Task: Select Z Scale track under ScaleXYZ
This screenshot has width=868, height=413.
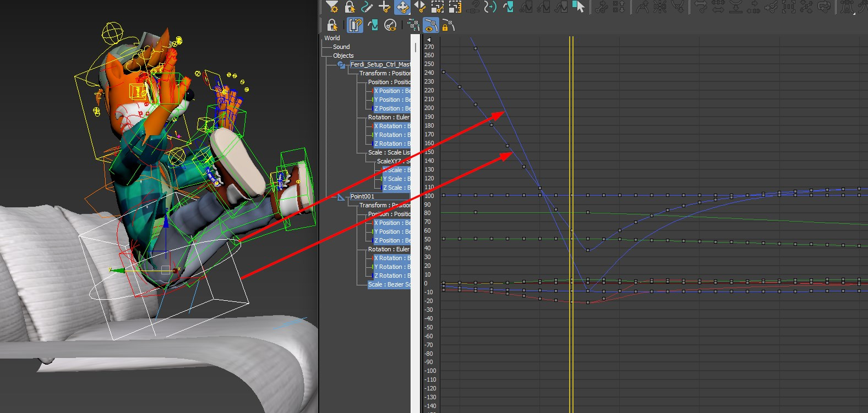Action: point(396,188)
